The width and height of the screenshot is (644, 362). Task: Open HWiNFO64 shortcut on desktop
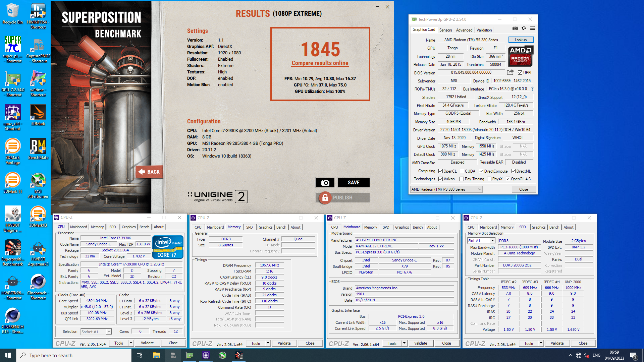pyautogui.click(x=38, y=16)
